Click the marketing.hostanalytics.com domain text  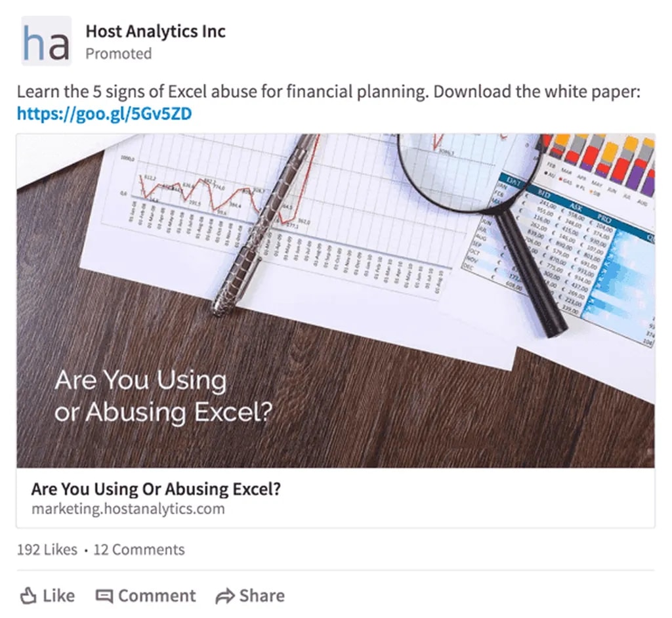click(127, 509)
